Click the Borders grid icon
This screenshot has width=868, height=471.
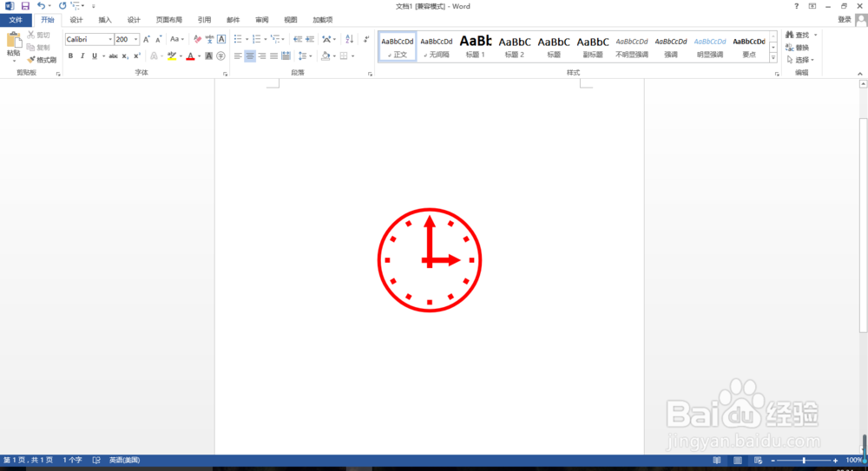[344, 56]
